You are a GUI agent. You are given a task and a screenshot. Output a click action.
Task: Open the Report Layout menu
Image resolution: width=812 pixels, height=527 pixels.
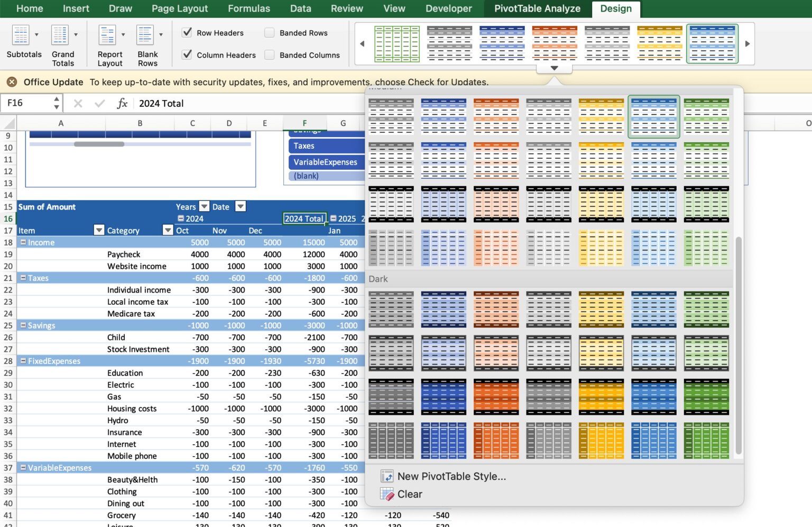[x=110, y=46]
